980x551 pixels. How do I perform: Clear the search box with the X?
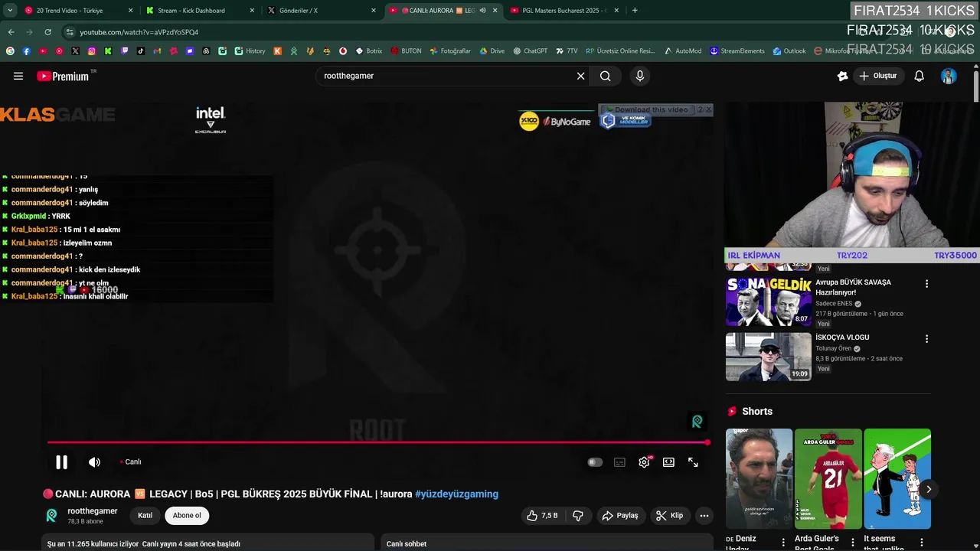[580, 76]
